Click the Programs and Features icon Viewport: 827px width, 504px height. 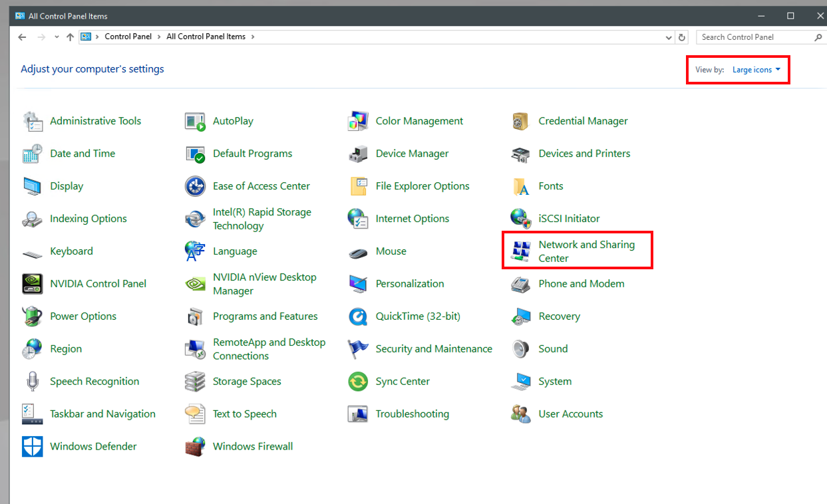pyautogui.click(x=195, y=316)
